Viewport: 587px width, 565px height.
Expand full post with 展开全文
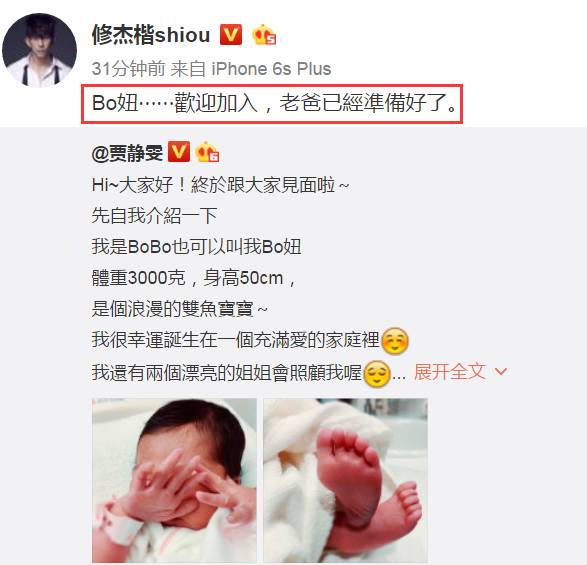coord(450,372)
